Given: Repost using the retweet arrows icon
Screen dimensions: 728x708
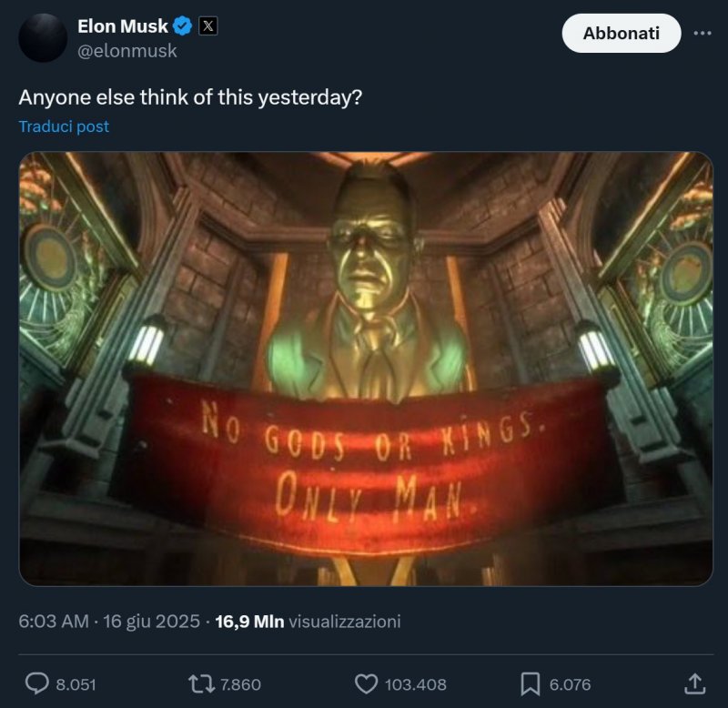Looking at the screenshot, I should [x=202, y=683].
